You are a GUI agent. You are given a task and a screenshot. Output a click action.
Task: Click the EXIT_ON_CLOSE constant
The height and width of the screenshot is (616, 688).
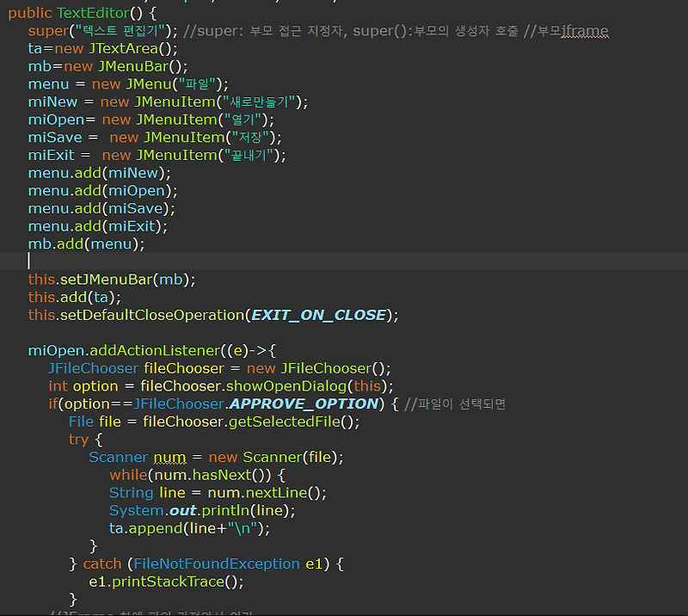pos(318,315)
